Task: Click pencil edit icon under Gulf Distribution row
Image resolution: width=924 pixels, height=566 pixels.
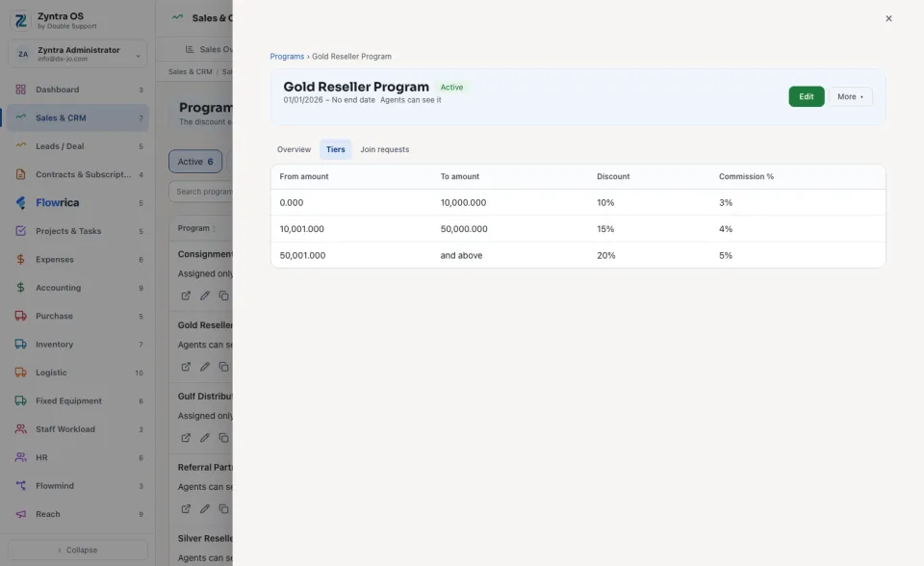Action: pyautogui.click(x=204, y=437)
